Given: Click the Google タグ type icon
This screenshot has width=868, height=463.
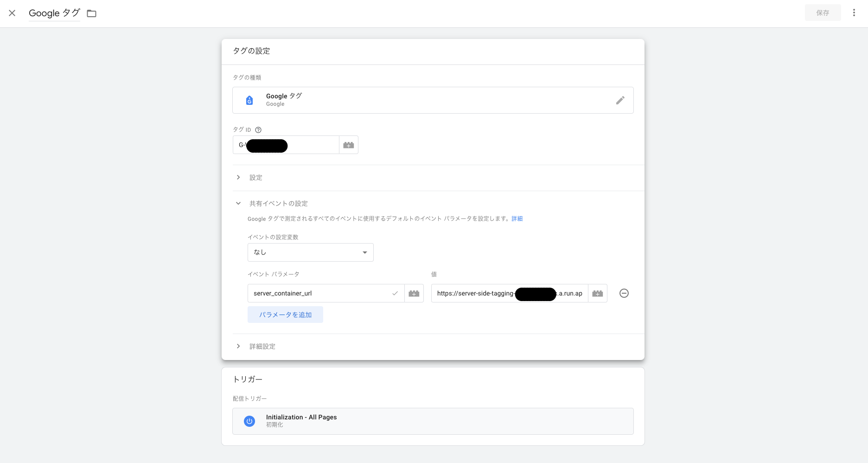Looking at the screenshot, I should 249,100.
